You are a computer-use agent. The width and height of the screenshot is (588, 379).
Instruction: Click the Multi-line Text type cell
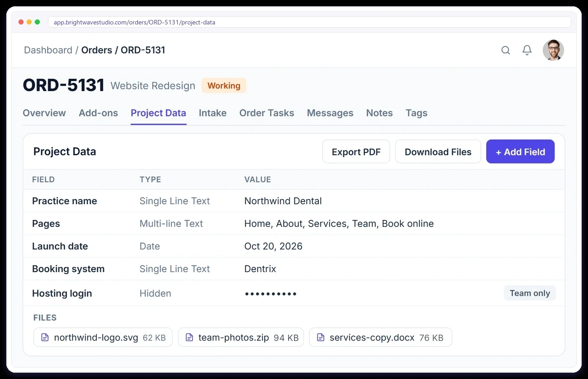[171, 224]
